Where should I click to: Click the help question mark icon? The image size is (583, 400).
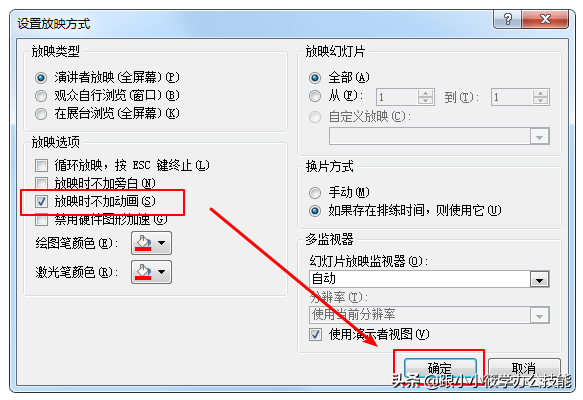[x=507, y=19]
